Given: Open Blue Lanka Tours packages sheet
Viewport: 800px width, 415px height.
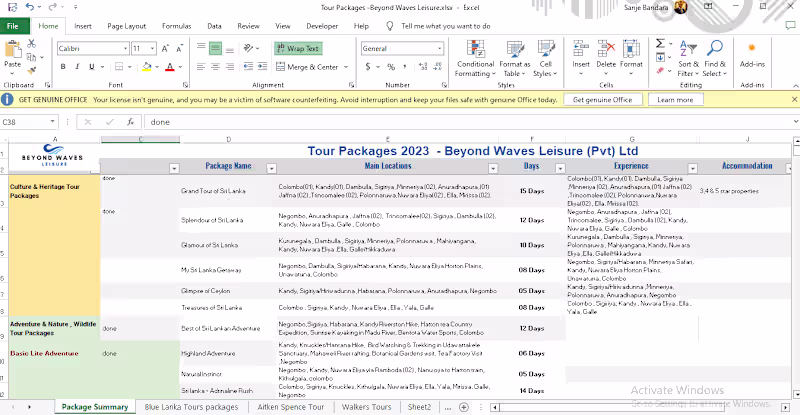Looking at the screenshot, I should [191, 407].
